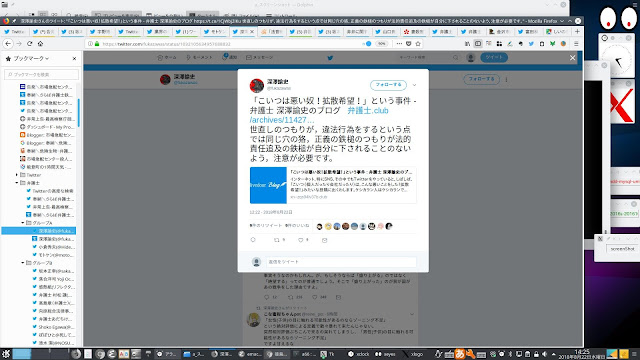Click the retweet icon on the tweet

click(277, 240)
